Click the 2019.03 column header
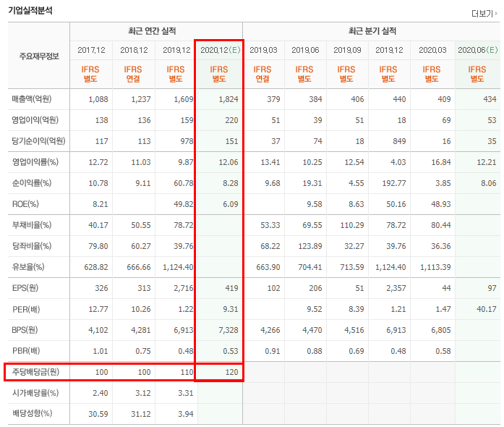This screenshot has width=504, height=427. tap(263, 50)
